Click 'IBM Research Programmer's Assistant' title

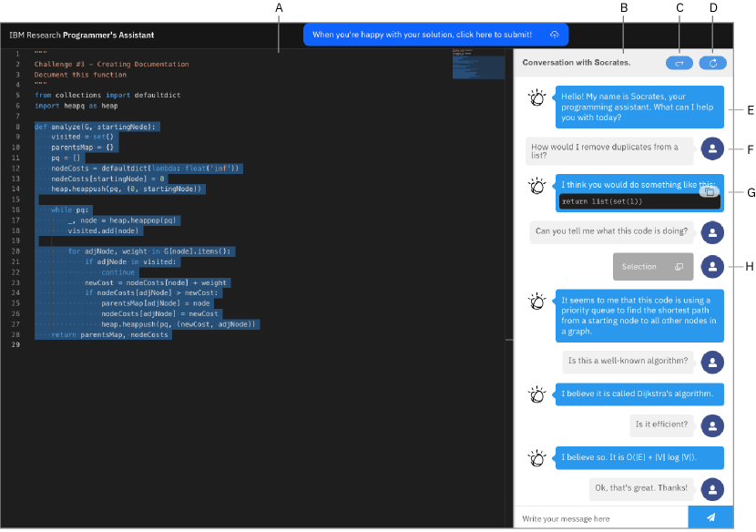pos(81,36)
